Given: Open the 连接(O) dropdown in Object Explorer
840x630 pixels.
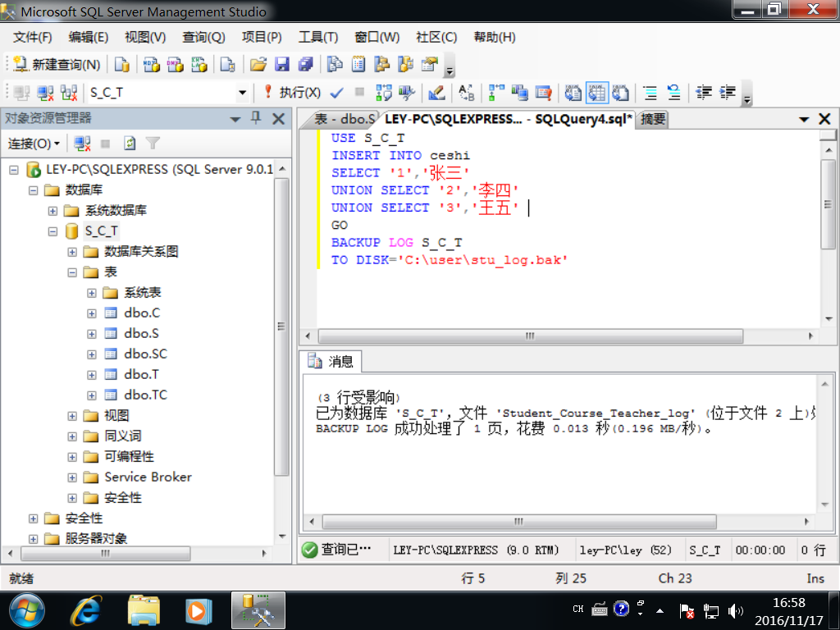Looking at the screenshot, I should tap(34, 144).
